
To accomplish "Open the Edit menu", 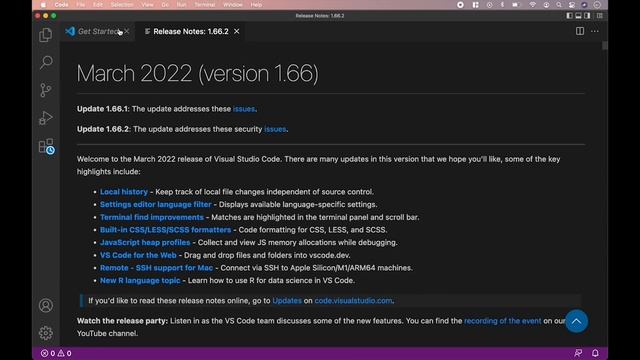I will coord(98,5).
